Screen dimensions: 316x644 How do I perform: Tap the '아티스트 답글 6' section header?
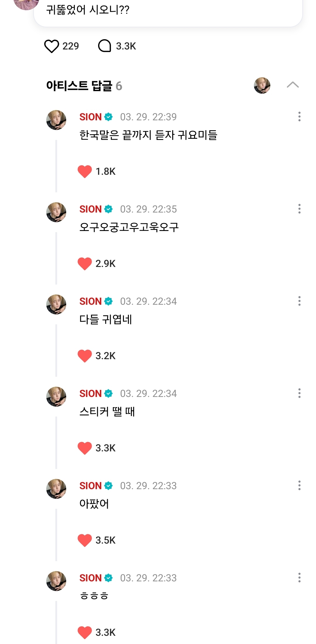84,86
